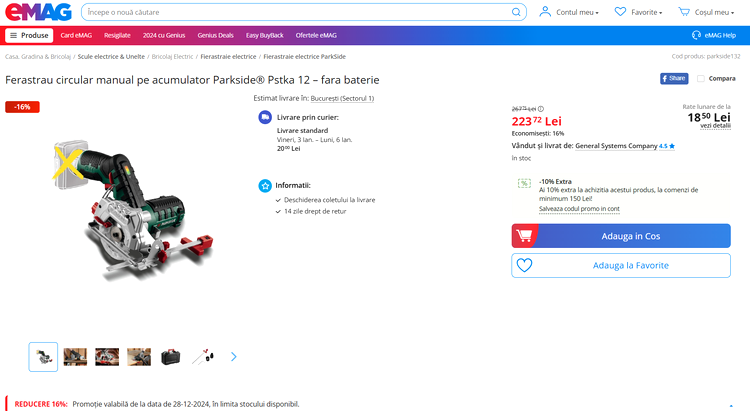Expand the Contul meu account menu
The width and height of the screenshot is (750, 411).
point(569,12)
